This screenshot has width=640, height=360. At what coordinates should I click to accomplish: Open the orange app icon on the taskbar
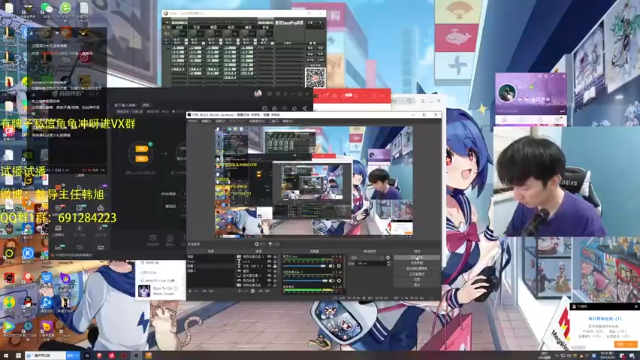pos(148,356)
